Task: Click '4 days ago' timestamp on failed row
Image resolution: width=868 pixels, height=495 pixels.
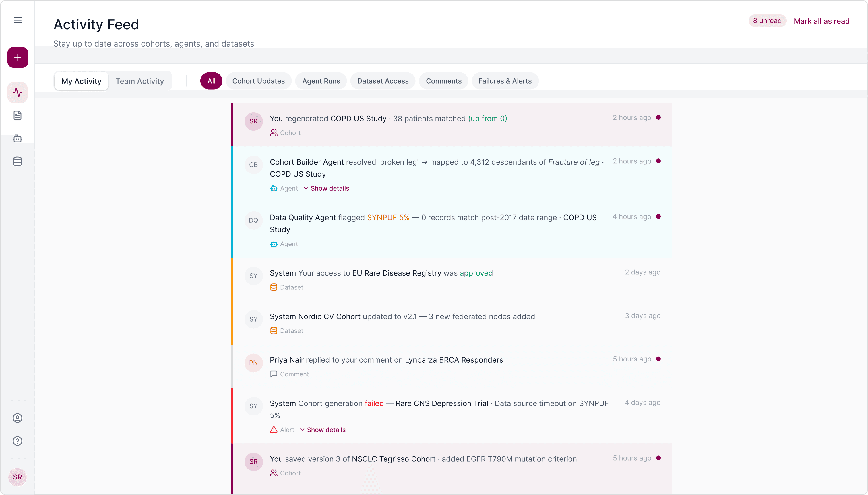Action: point(643,403)
